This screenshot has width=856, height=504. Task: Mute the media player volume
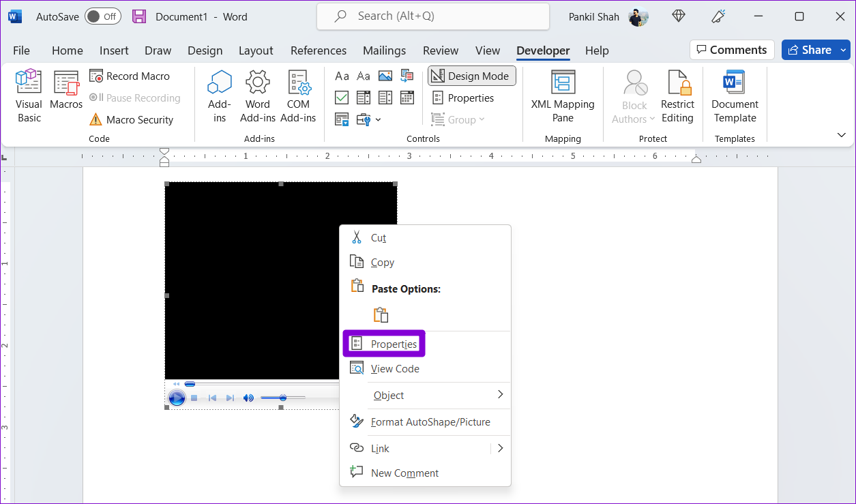pos(249,398)
